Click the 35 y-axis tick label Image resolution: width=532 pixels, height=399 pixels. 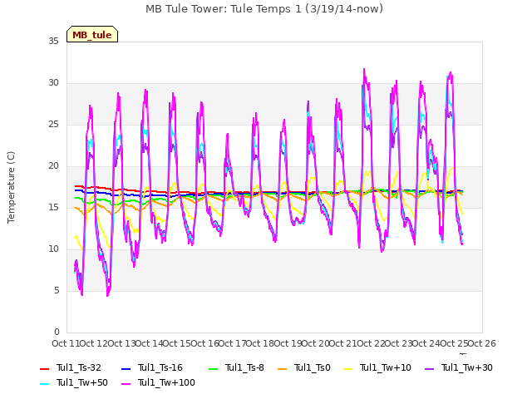coord(53,42)
